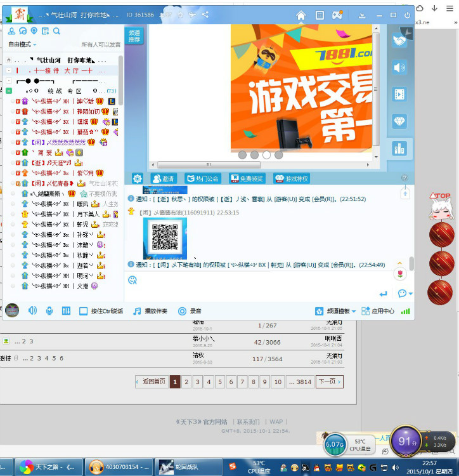Open the QR code image in chat

(x=165, y=238)
